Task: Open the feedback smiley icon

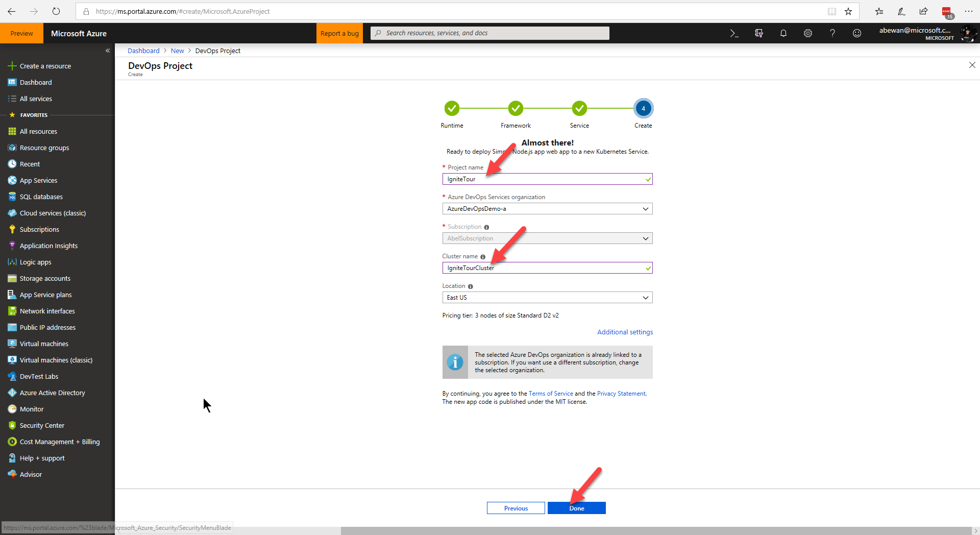Action: point(857,33)
